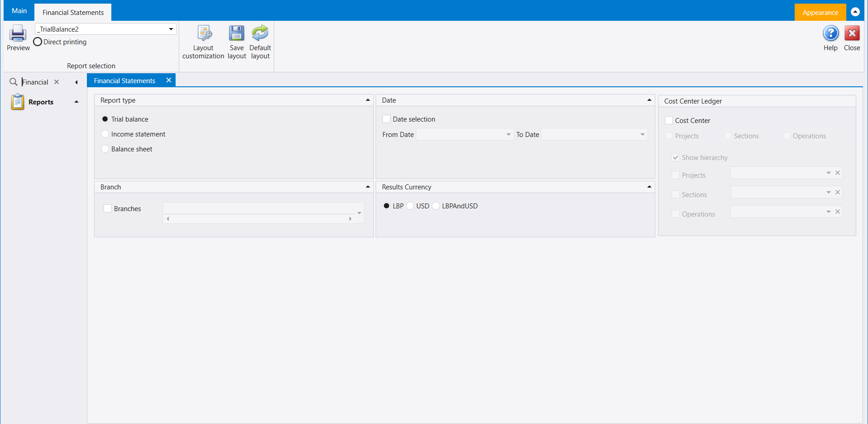The width and height of the screenshot is (868, 424).
Task: Open the From Date dropdown
Action: coord(508,134)
